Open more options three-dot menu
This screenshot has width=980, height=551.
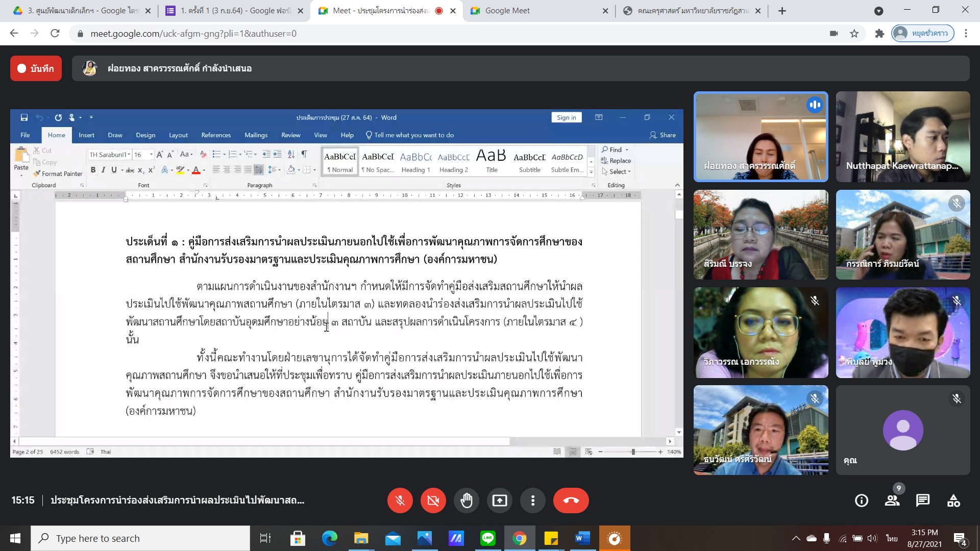pos(532,500)
